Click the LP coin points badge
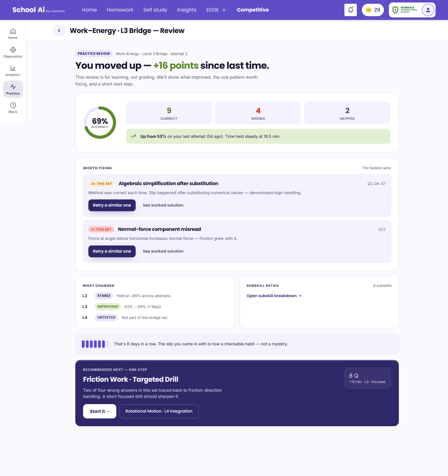 tap(373, 10)
